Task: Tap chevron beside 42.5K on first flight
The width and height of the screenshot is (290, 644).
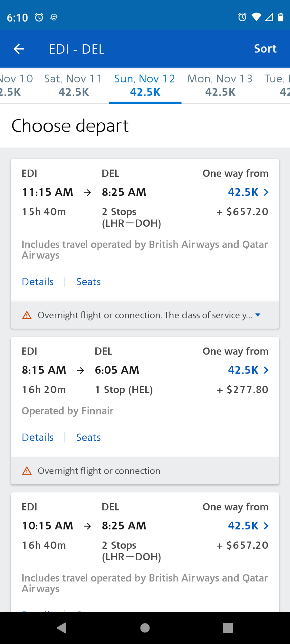Action: tap(266, 192)
